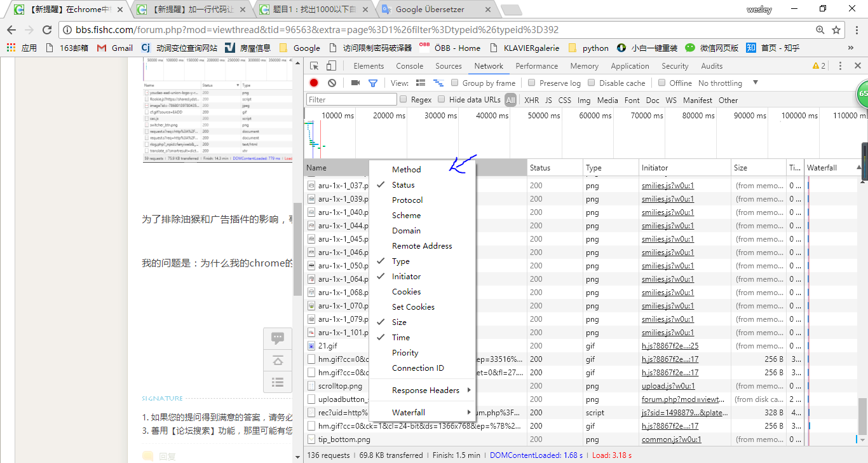Switch to the Console tab

point(410,66)
